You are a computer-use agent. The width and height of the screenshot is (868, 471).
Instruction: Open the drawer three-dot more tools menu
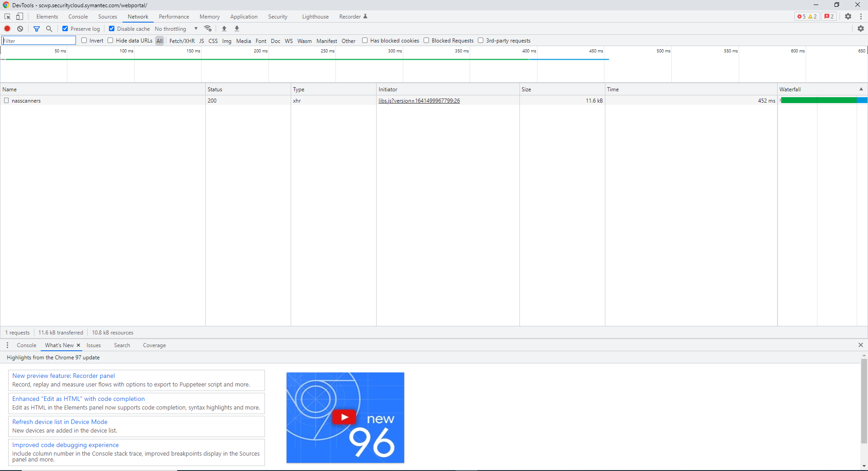tap(7, 345)
